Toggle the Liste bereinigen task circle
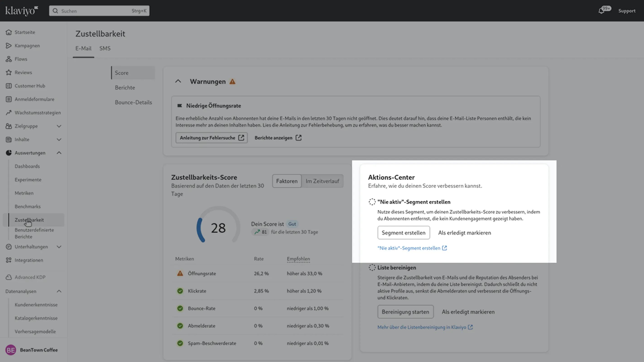The height and width of the screenshot is (362, 644). pyautogui.click(x=372, y=268)
